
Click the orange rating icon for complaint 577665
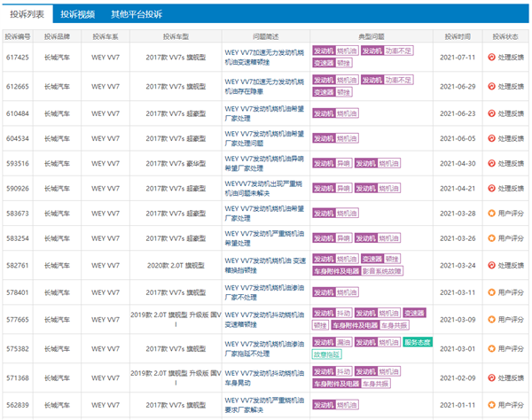[491, 319]
